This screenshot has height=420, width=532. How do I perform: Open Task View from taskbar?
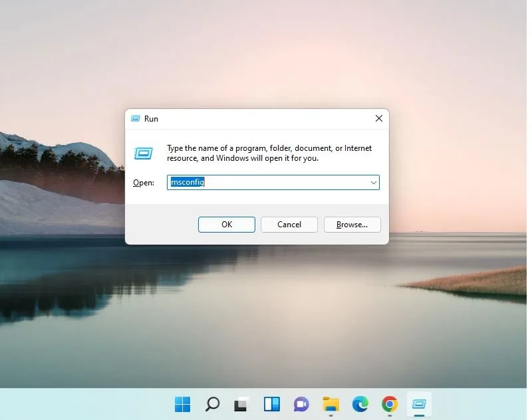pyautogui.click(x=242, y=404)
